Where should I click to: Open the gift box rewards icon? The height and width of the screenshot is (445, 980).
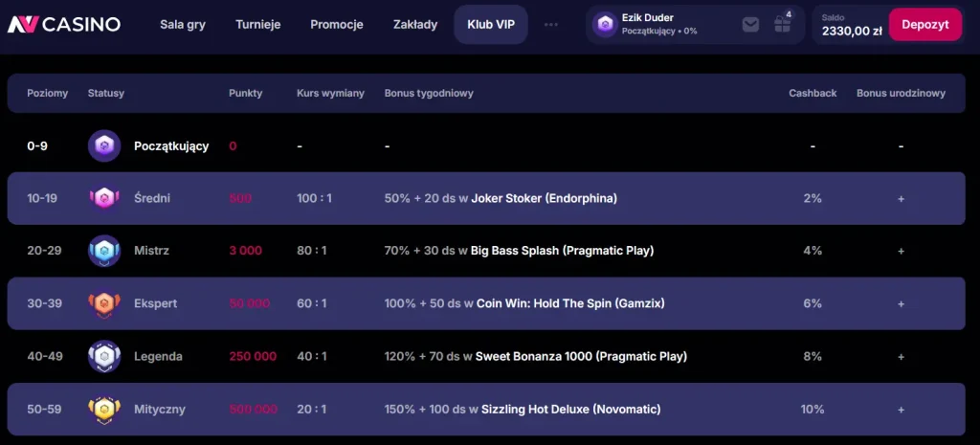[x=783, y=24]
